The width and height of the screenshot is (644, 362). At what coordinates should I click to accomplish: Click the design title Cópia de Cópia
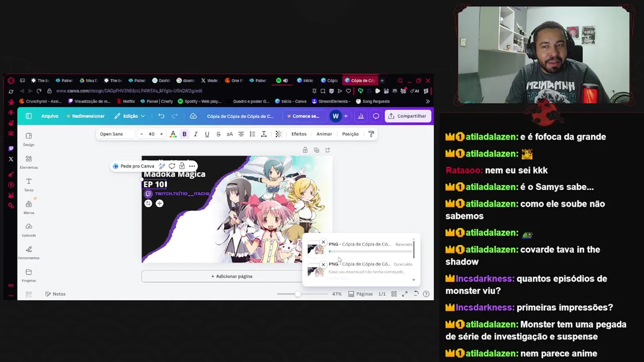(x=240, y=116)
